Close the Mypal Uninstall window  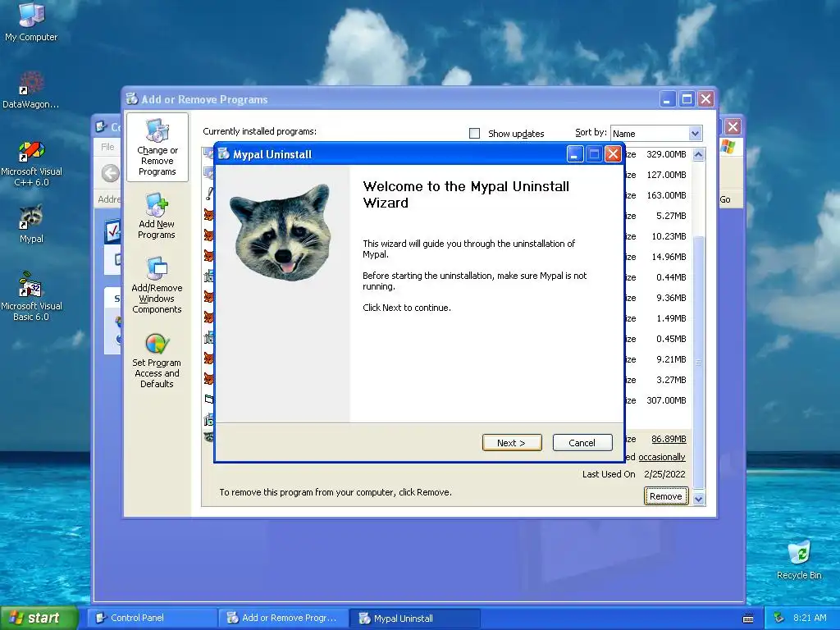[613, 154]
